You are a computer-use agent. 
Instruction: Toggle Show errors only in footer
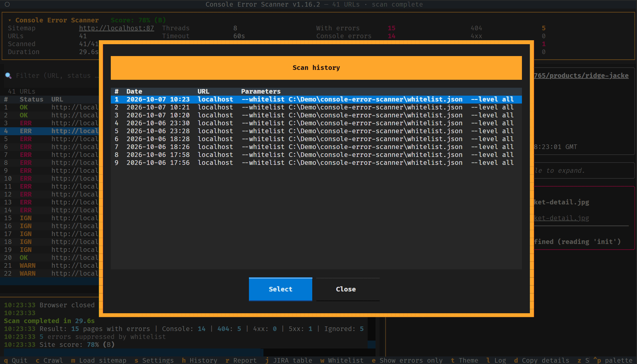pos(407,360)
